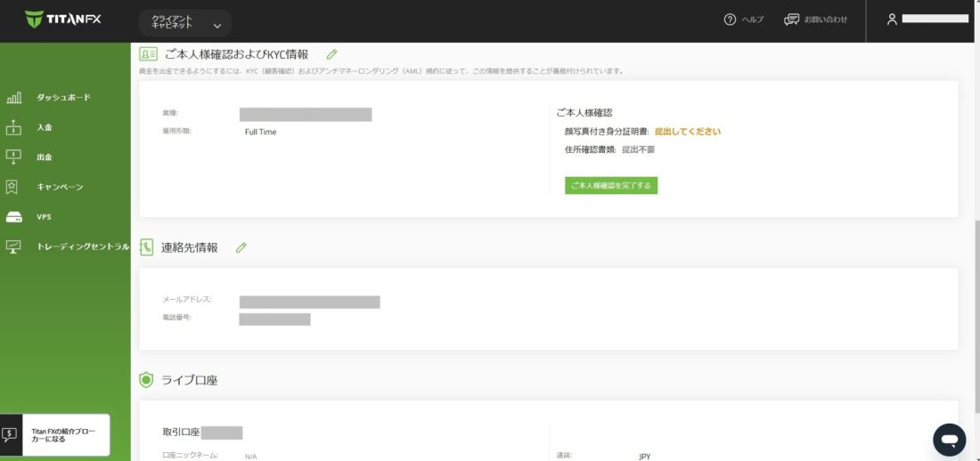Open ダッシュボード from the sidebar
This screenshot has height=461, width=980.
pos(63,97)
